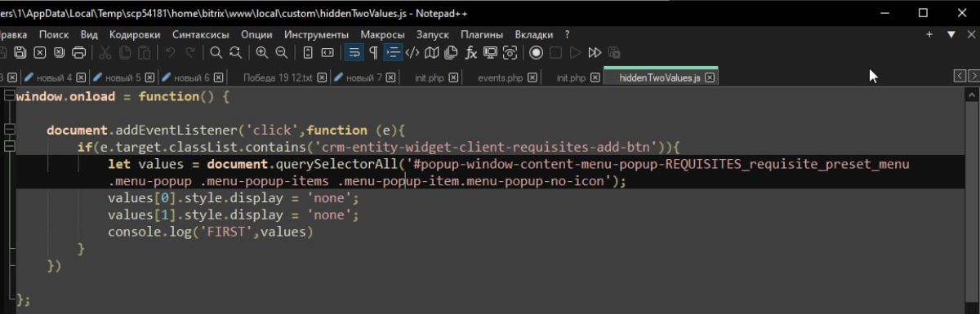Open the Макросы menu
The image size is (980, 314).
click(382, 34)
